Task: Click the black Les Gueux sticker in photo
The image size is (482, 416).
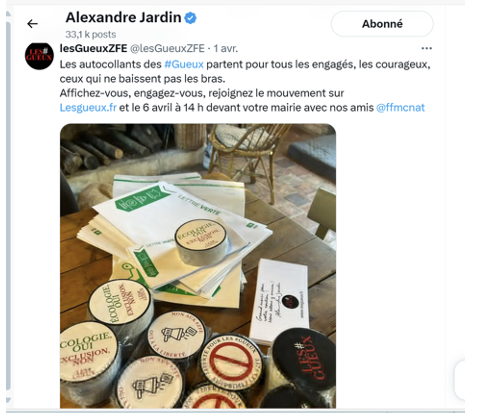Action: (303, 358)
